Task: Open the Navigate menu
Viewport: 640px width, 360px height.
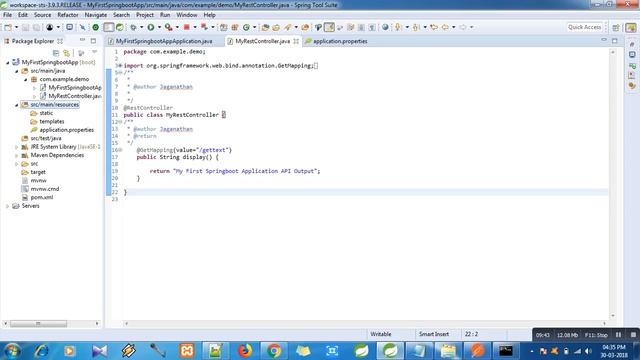Action: point(96,15)
